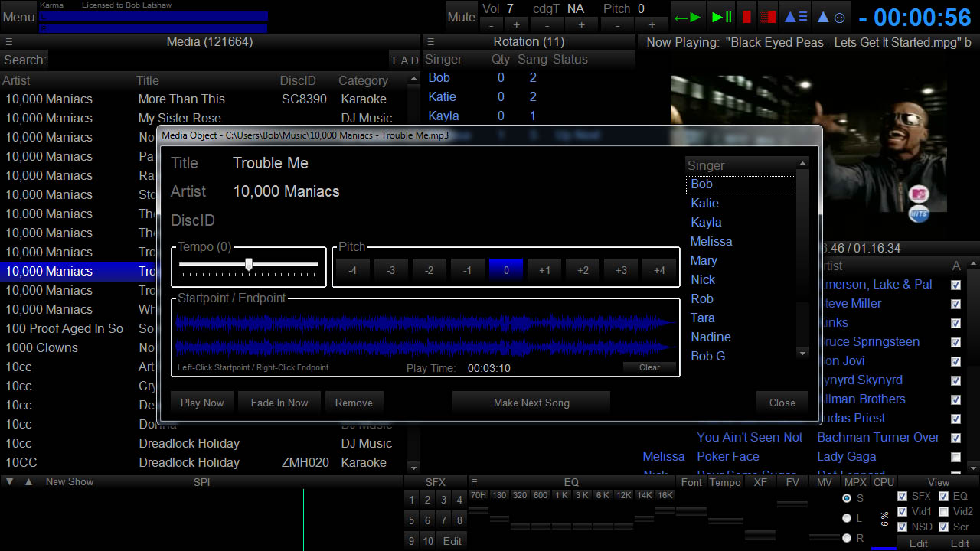Disable the SFX view checkbox
This screenshot has height=551, width=980.
902,497
